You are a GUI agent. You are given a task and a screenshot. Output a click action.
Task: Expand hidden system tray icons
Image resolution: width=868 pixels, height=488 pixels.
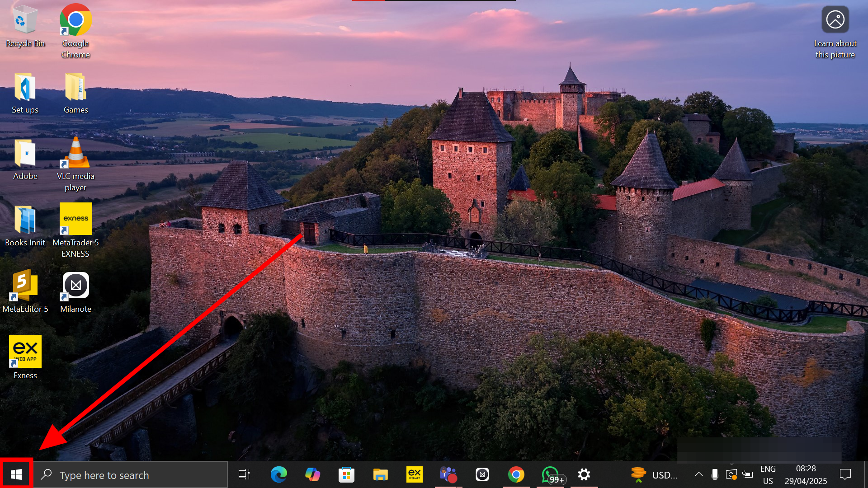(x=698, y=474)
